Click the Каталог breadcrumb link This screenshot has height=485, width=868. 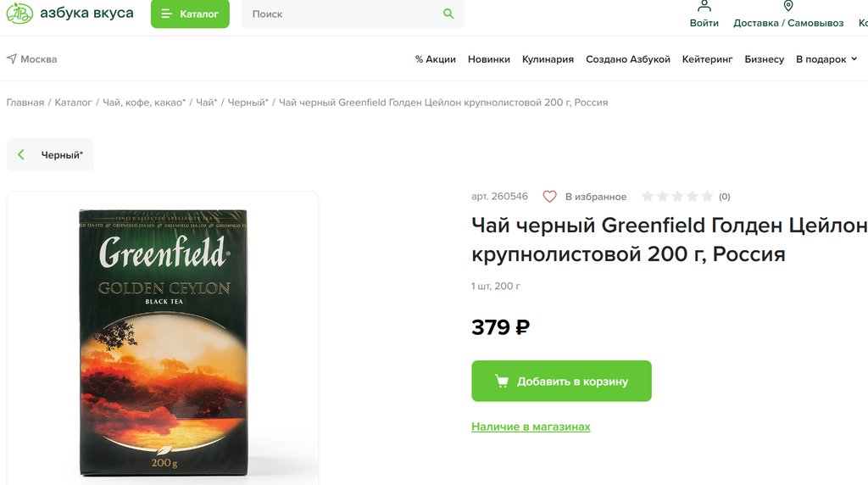tap(73, 103)
